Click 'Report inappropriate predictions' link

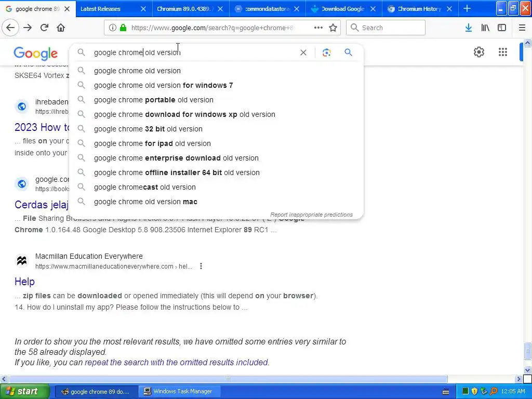coord(312,215)
